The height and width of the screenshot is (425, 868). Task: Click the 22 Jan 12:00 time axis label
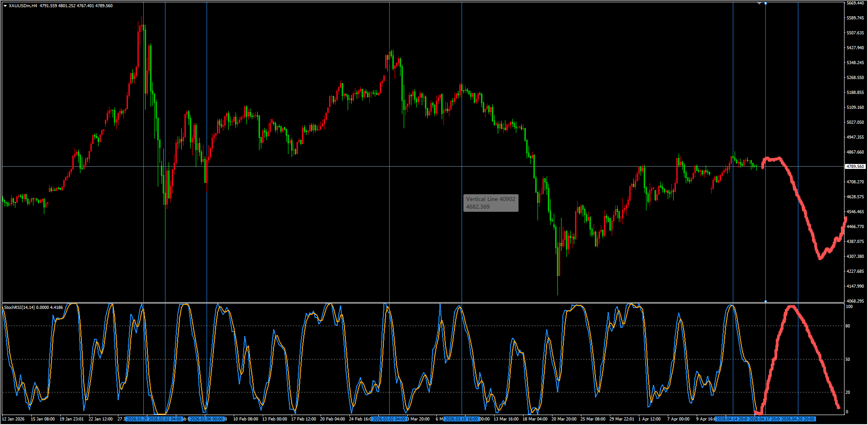pyautogui.click(x=101, y=419)
